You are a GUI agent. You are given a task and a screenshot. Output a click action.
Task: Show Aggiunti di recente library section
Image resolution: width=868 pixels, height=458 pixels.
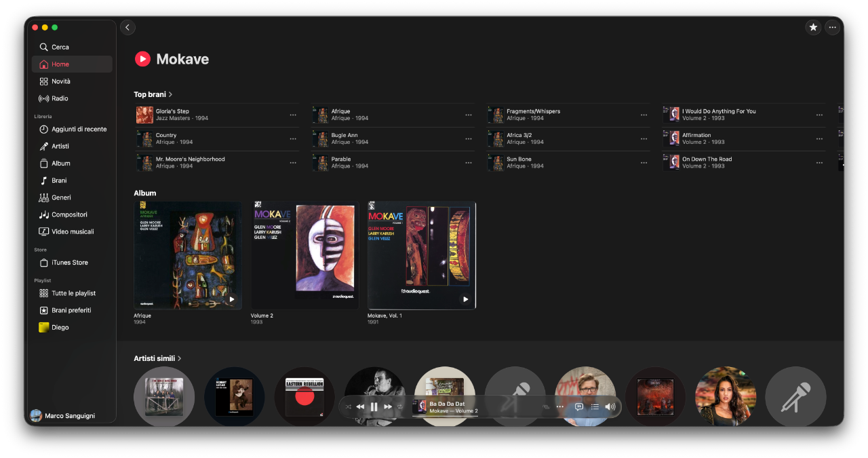[x=72, y=129]
